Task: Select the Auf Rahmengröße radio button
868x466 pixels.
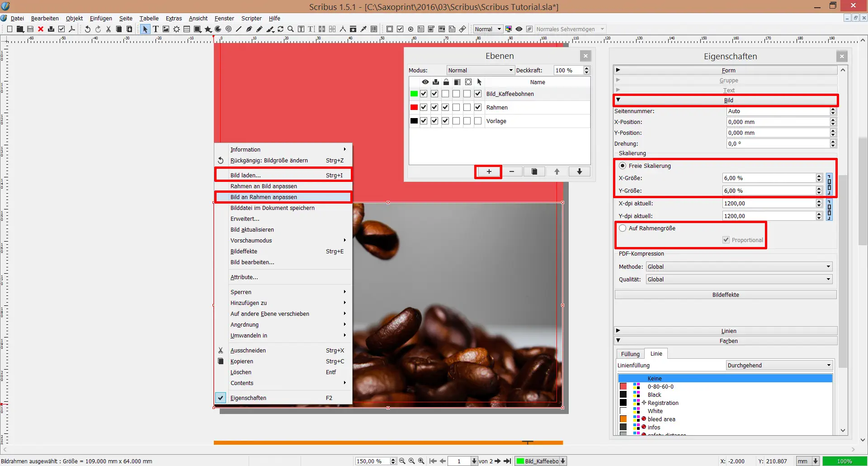Action: click(623, 228)
